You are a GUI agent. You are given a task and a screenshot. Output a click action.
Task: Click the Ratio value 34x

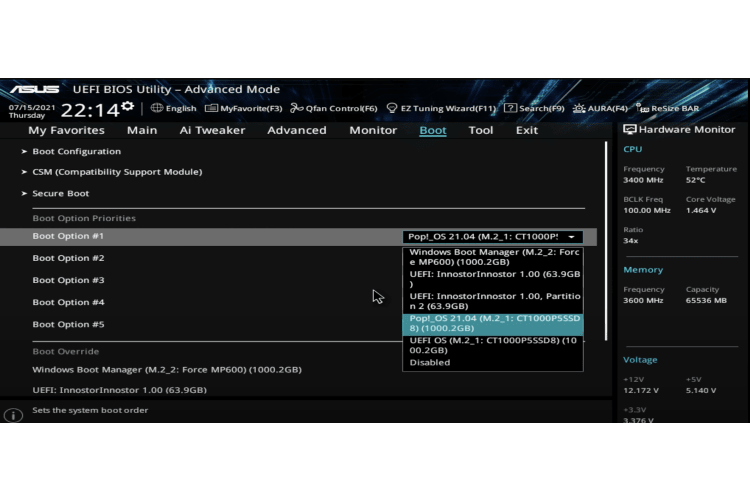tap(630, 241)
